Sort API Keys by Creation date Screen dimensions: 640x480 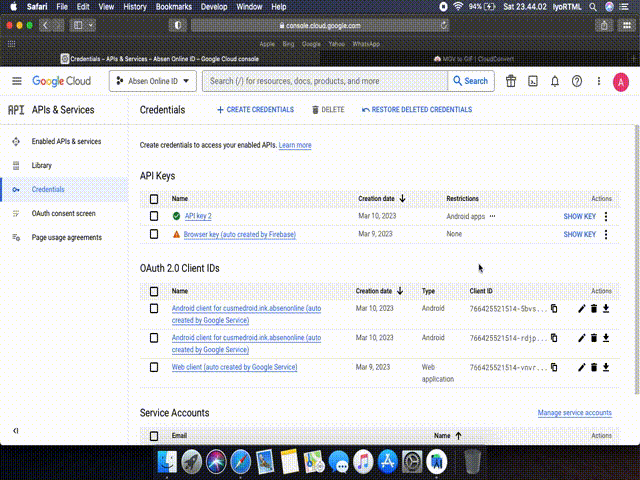pos(382,199)
